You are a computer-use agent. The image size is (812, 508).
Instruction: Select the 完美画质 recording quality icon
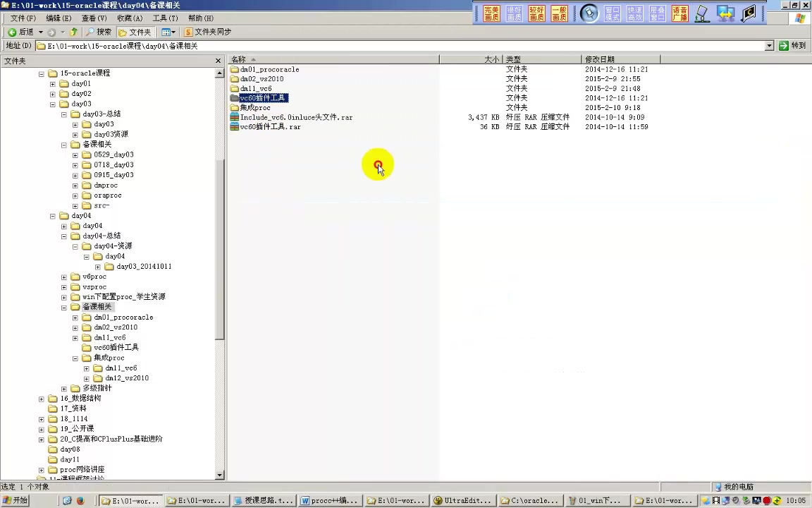[x=491, y=14]
